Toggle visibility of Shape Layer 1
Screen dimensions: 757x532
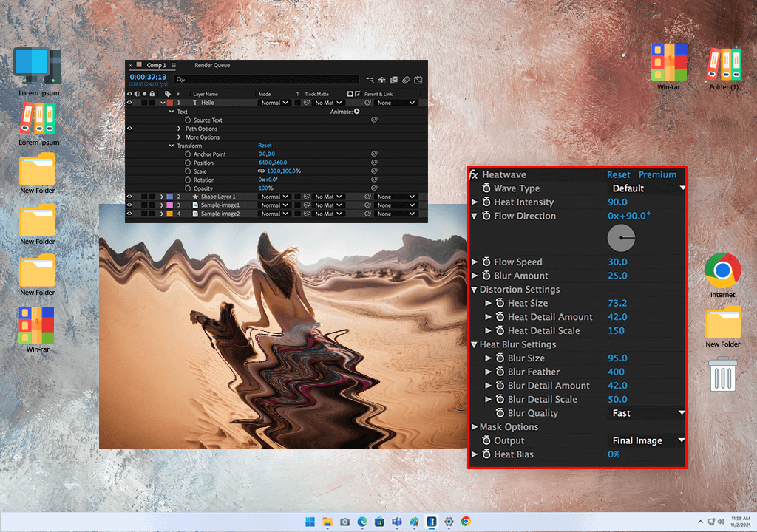(130, 197)
